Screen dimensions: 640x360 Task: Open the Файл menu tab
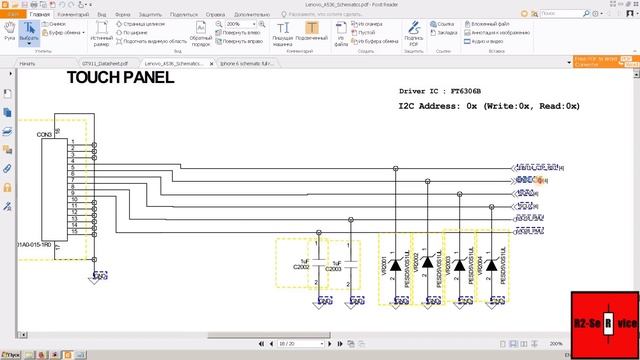pyautogui.click(x=13, y=14)
